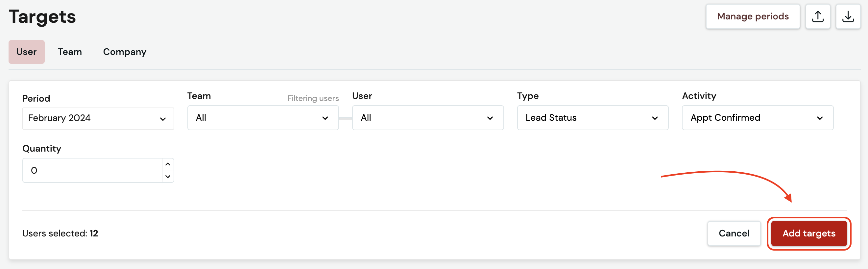Open the Type dropdown showing Lead Status

pyautogui.click(x=593, y=118)
